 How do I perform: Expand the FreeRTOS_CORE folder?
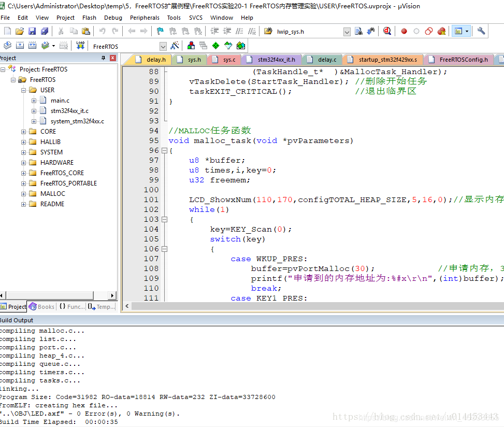pyautogui.click(x=23, y=173)
